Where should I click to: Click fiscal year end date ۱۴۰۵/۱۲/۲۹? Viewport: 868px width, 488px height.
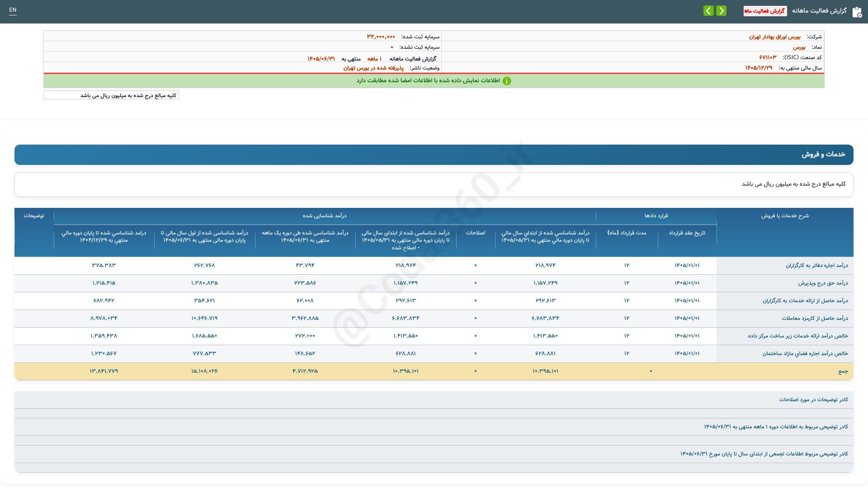coord(759,68)
